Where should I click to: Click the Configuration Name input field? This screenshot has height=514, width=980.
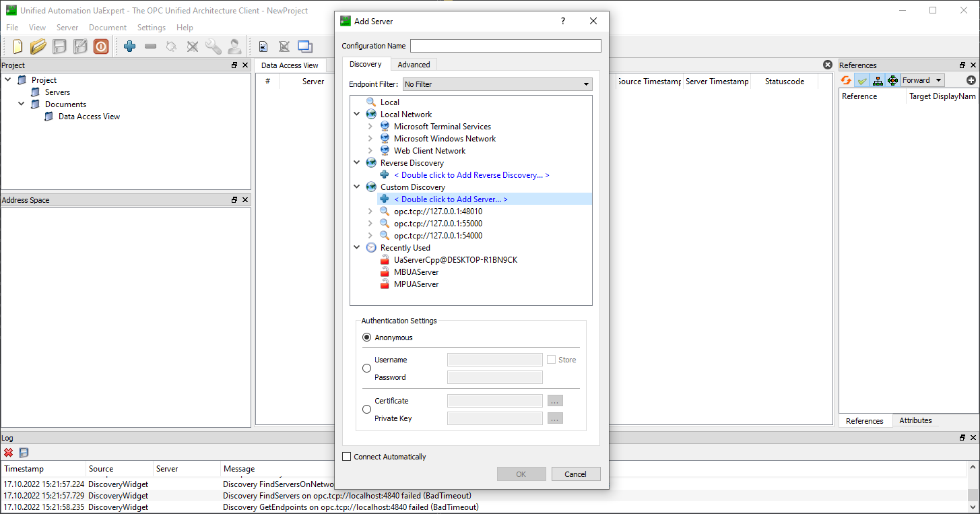click(x=505, y=46)
